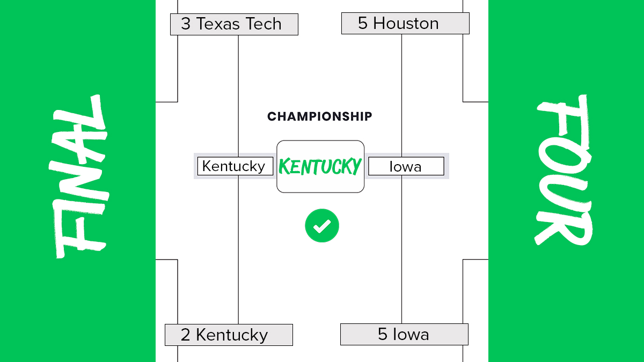Select the green Kentucky champion box

[320, 166]
